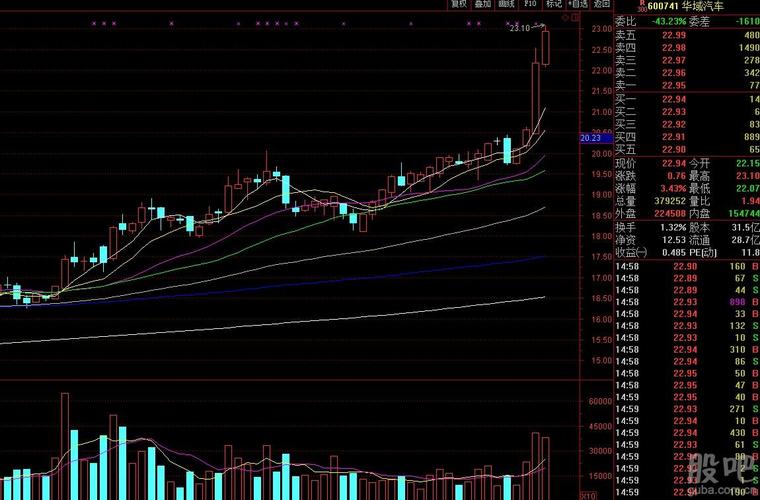Image resolution: width=760 pixels, height=500 pixels.
Task: Click the X10 volume scale label
Action: click(588, 496)
